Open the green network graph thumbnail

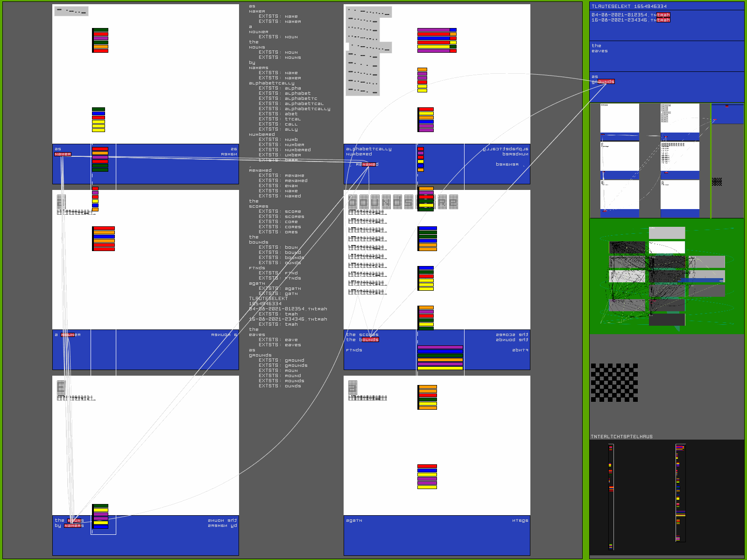click(667, 276)
